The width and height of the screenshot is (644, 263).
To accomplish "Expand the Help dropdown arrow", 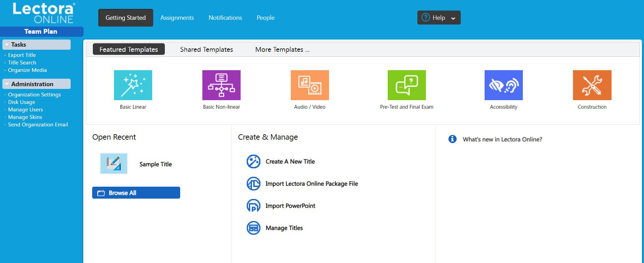I will [453, 18].
